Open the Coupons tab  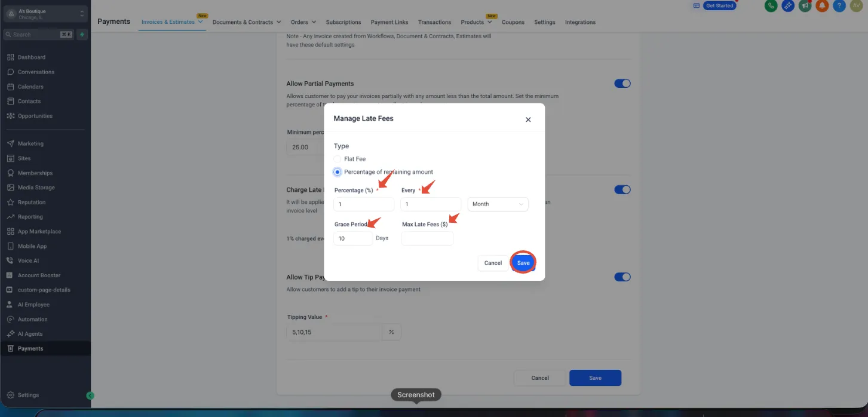click(x=513, y=22)
